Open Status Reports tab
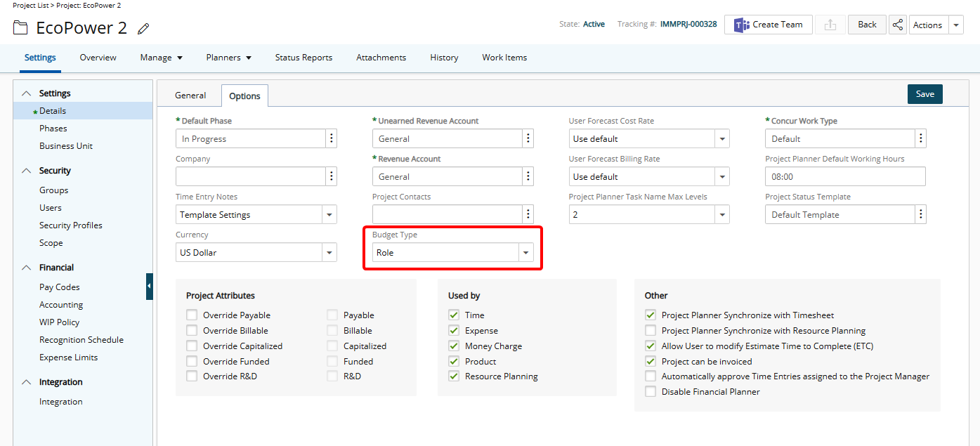 (303, 58)
